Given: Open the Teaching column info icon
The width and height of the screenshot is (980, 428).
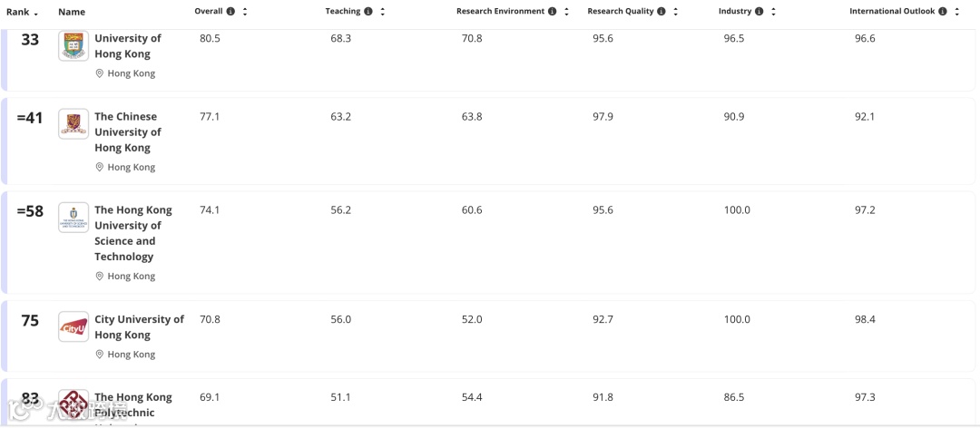Looking at the screenshot, I should point(368,11).
